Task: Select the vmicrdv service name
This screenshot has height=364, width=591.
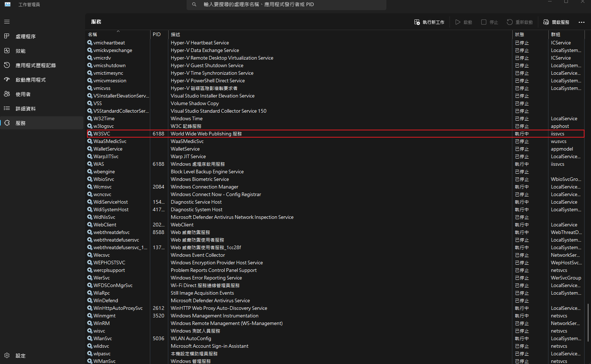Action: (x=102, y=58)
